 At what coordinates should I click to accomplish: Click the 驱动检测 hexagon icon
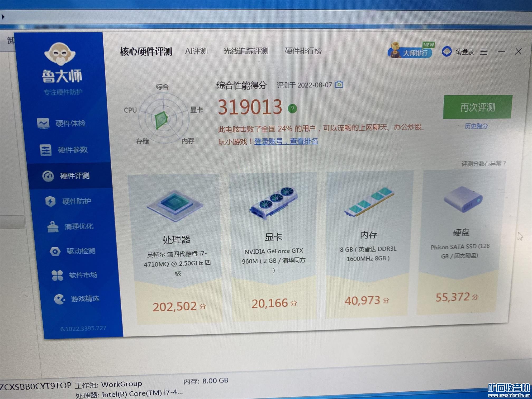[x=55, y=251]
